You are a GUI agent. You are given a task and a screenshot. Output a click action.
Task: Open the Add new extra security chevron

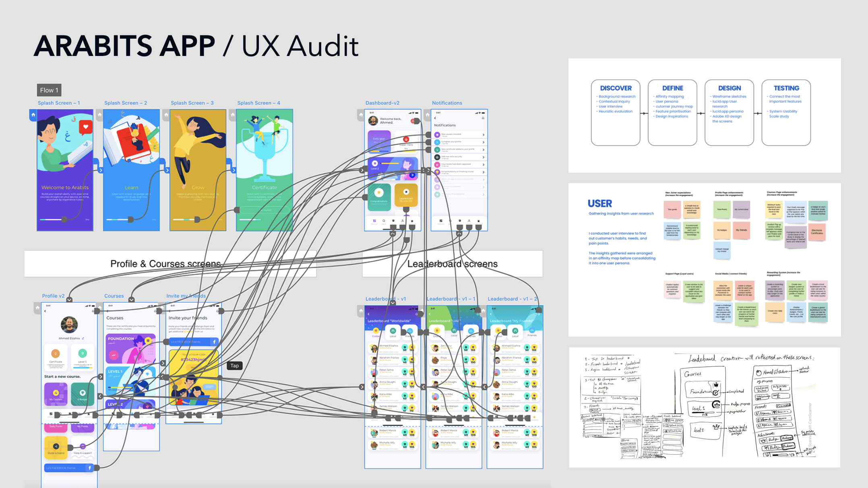coord(484,157)
